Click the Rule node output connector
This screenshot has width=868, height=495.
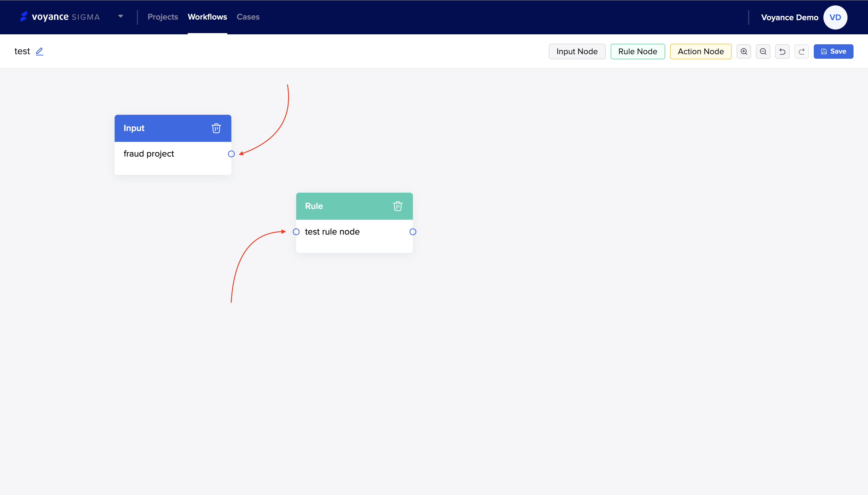point(413,232)
